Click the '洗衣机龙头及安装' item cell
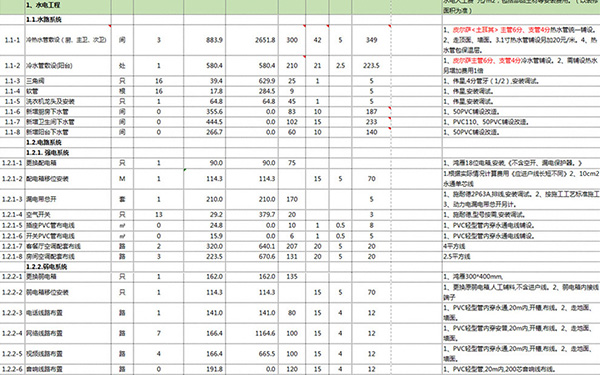 68,101
